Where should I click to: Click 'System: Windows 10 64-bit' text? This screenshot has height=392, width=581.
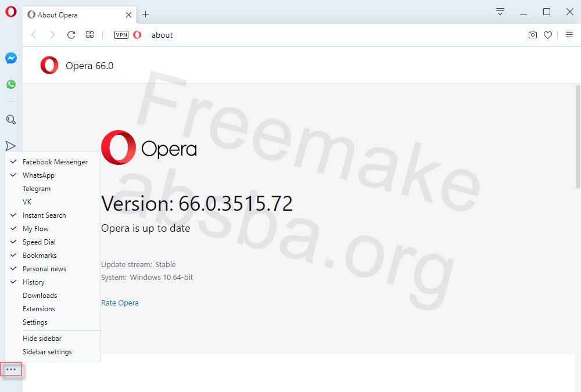147,277
